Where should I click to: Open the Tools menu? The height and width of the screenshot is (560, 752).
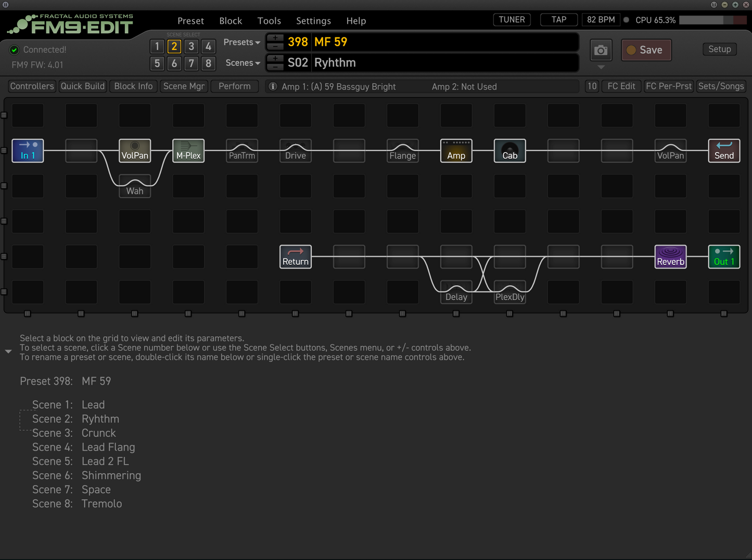(269, 21)
